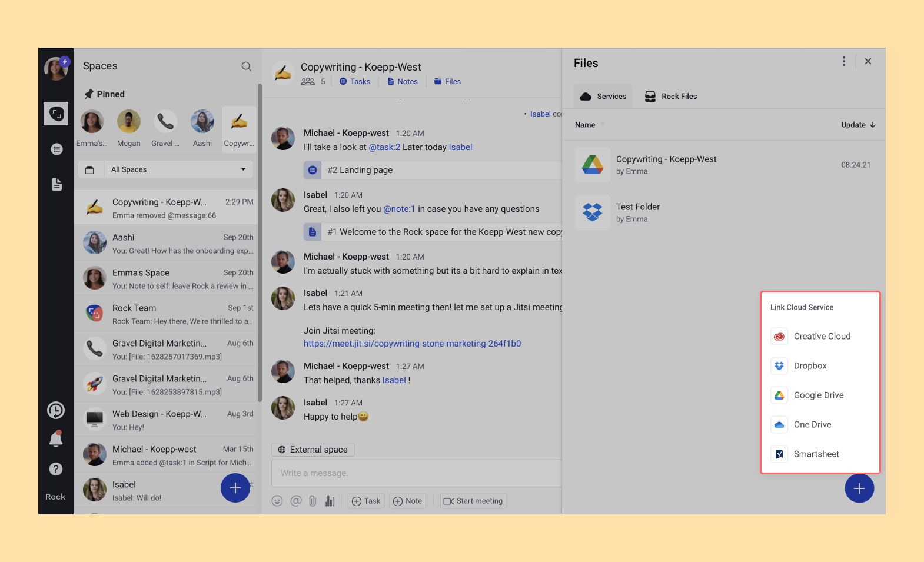
Task: Sort files by Name column
Action: pos(585,125)
